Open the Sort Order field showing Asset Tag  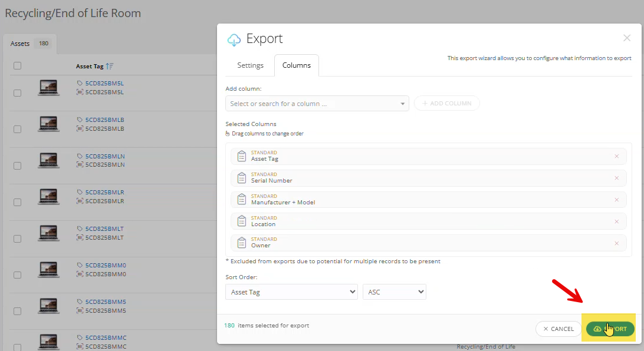pos(291,292)
